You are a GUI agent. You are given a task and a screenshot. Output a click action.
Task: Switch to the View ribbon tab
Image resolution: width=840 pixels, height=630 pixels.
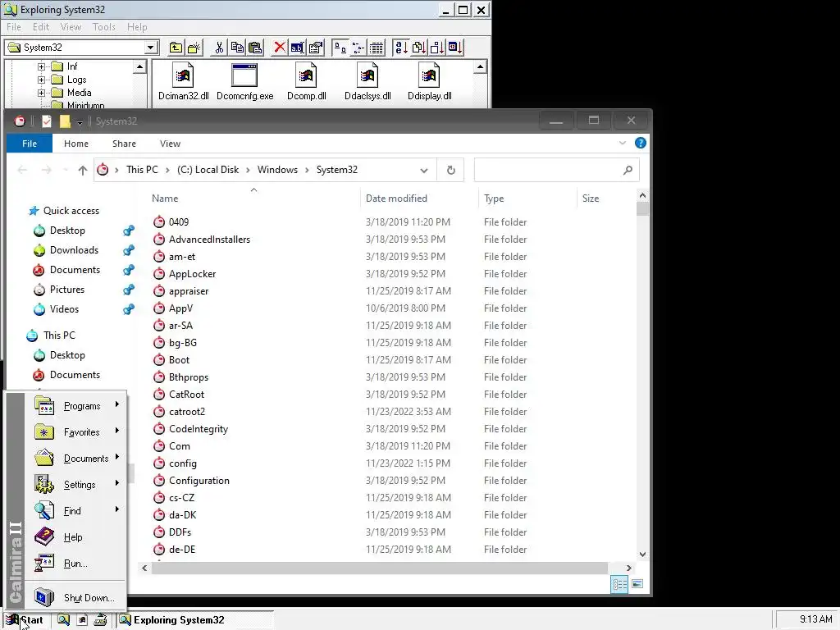coord(170,144)
